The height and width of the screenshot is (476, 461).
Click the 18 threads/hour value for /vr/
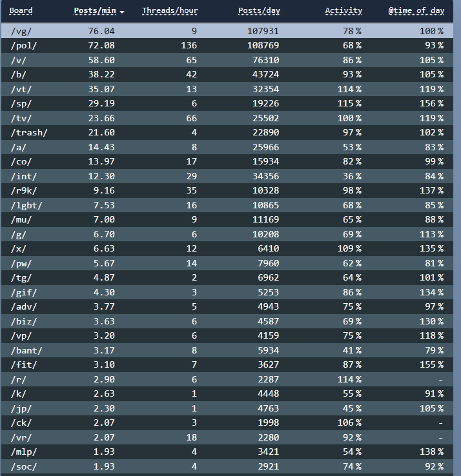point(192,437)
